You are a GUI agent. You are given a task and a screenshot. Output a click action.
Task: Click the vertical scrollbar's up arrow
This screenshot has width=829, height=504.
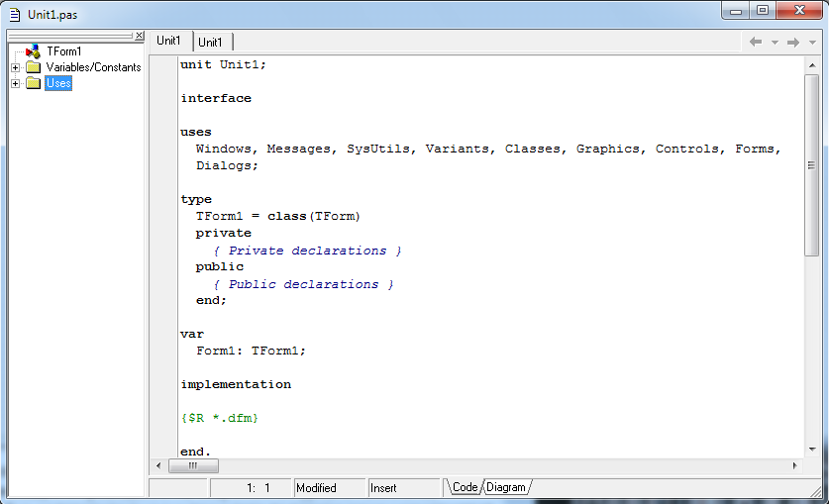811,62
